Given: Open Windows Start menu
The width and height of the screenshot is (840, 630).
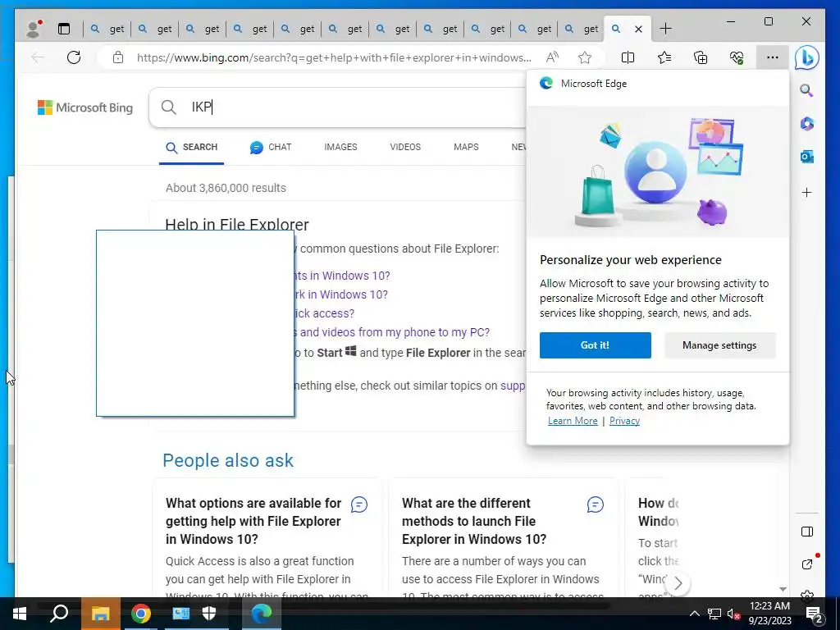Looking at the screenshot, I should tap(20, 614).
